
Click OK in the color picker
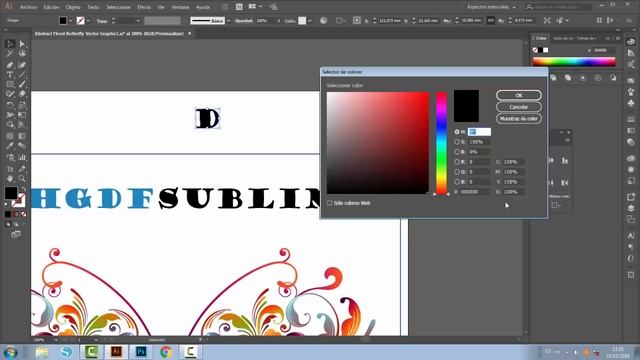click(519, 95)
